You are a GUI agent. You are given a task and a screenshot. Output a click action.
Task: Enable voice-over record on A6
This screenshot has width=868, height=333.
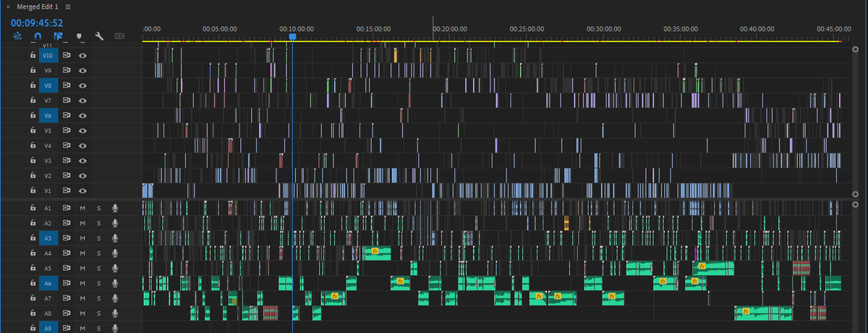pos(114,284)
